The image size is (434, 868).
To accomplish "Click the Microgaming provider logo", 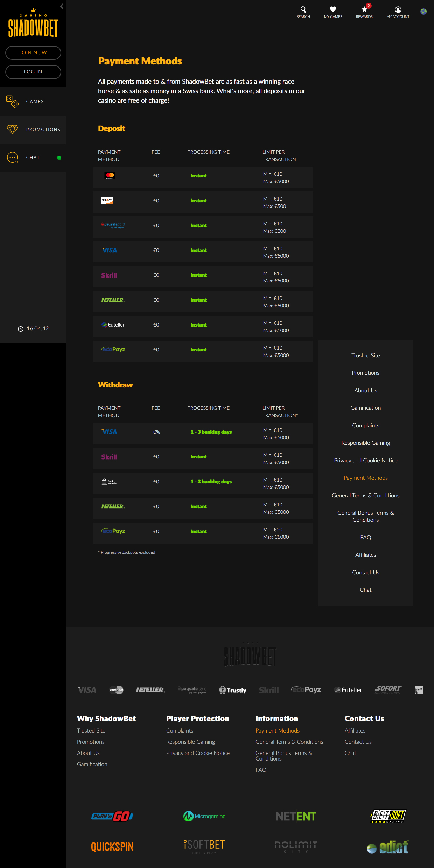I will point(204,816).
